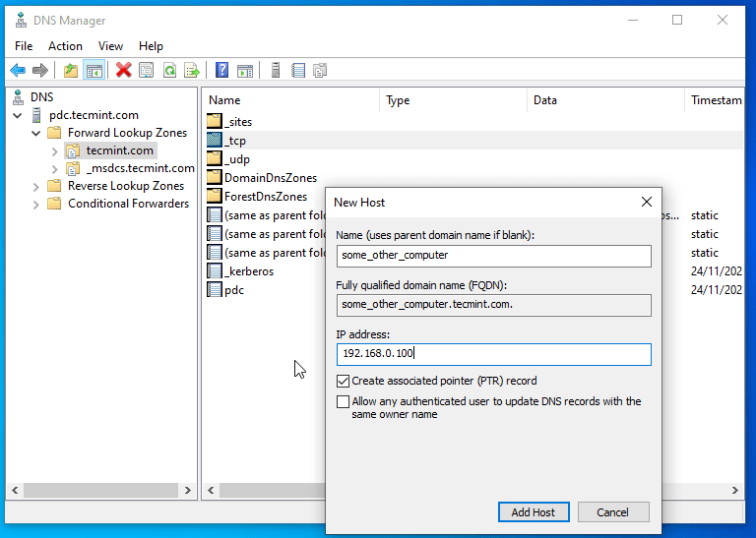
Task: Click the red Delete toolbar icon
Action: point(123,70)
